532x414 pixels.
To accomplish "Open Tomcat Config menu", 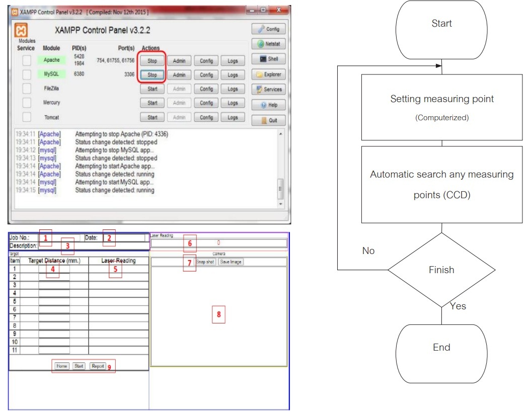I will pos(206,117).
